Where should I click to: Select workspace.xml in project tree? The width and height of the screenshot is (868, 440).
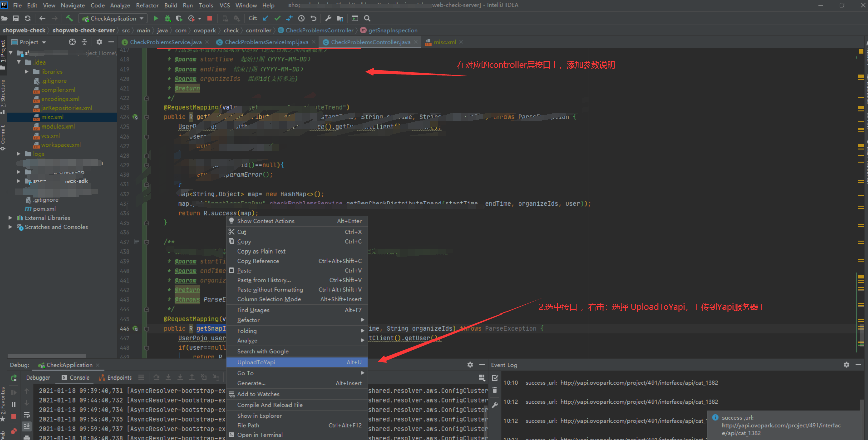coord(60,145)
